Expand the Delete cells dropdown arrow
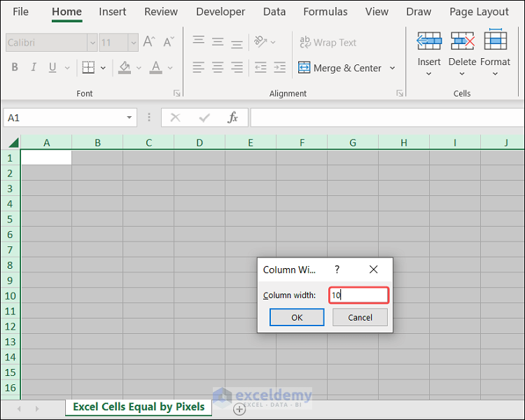The width and height of the screenshot is (525, 420). [x=462, y=73]
